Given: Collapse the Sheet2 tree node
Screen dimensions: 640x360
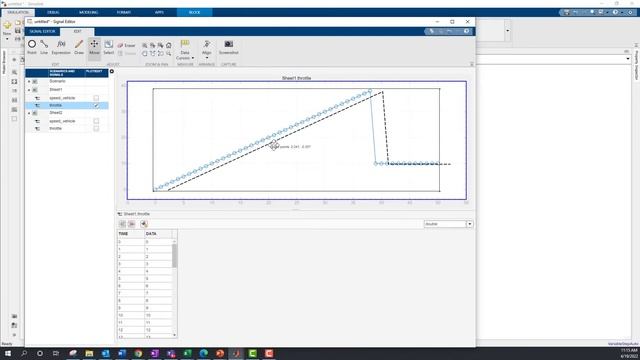Looking at the screenshot, I should (29, 113).
